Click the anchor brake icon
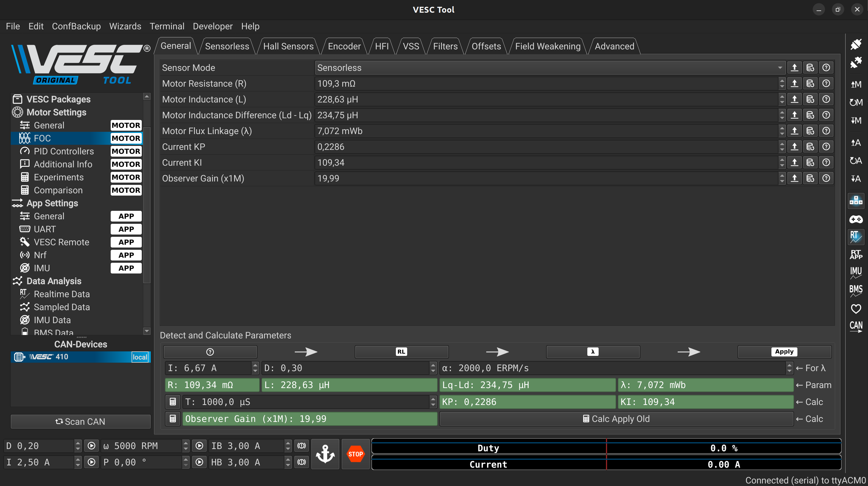 click(x=325, y=454)
